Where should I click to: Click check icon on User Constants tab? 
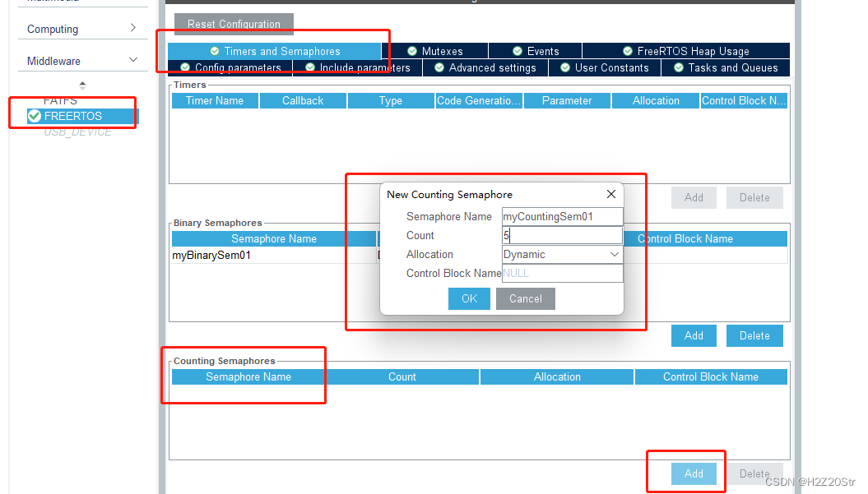point(565,67)
